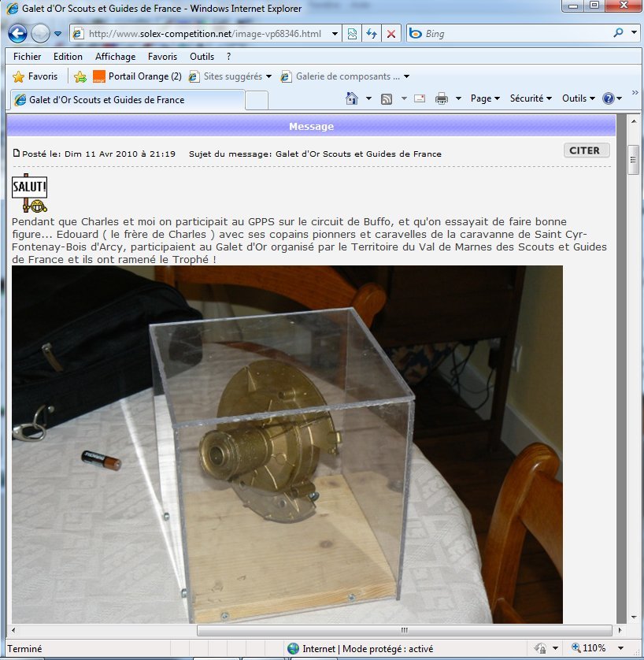Image resolution: width=644 pixels, height=660 pixels.
Task: Click the Read mail icon
Action: (420, 98)
